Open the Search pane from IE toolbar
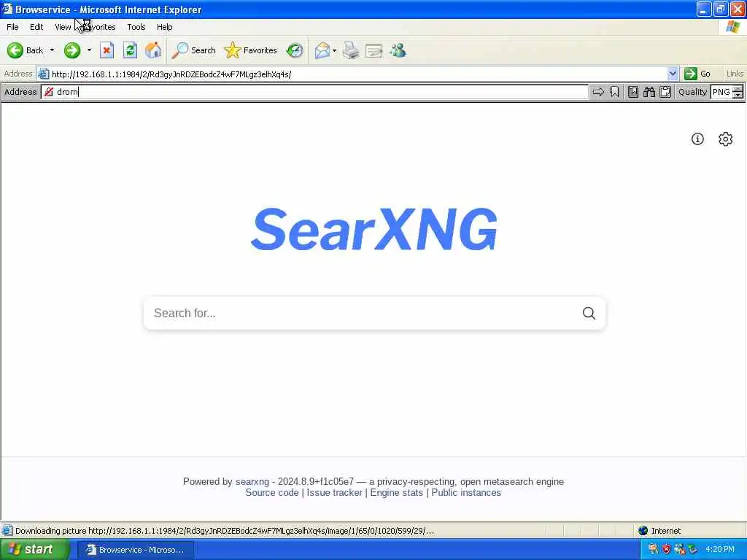 coord(194,50)
